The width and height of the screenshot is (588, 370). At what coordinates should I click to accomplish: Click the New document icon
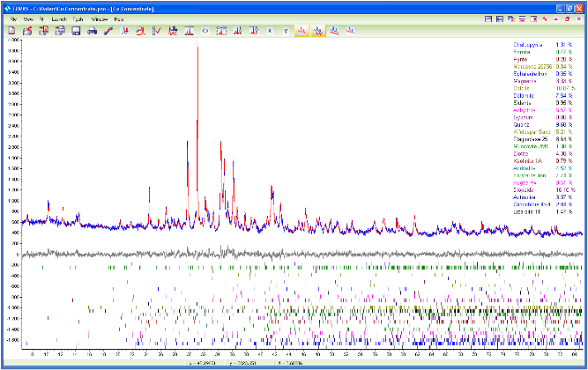click(11, 31)
